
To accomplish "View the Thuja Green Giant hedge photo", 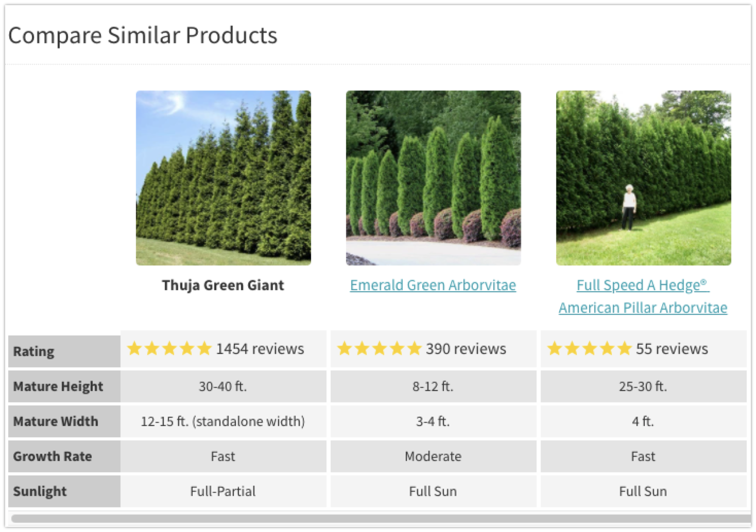I will click(224, 178).
